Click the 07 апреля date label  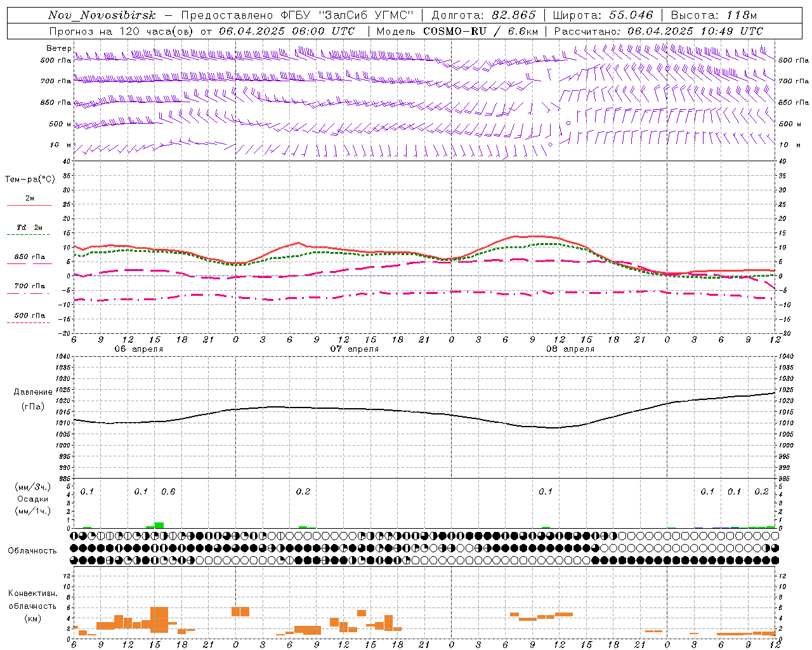[x=354, y=349]
